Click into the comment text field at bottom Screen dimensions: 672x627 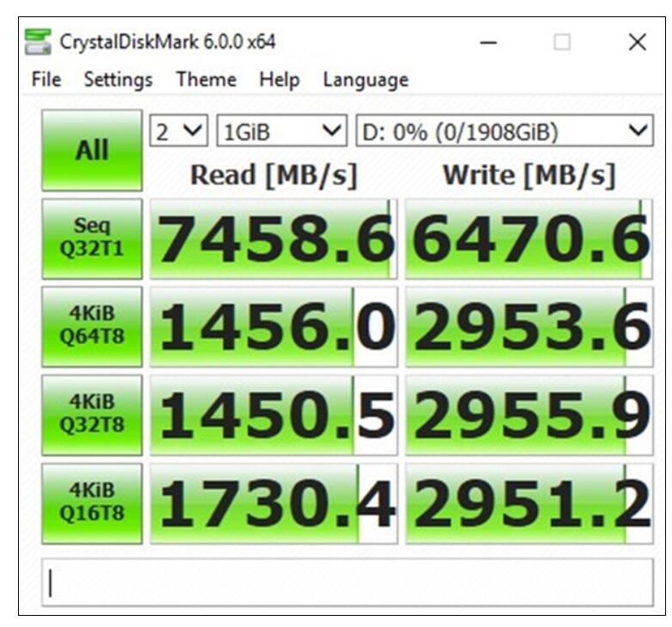pos(348,582)
